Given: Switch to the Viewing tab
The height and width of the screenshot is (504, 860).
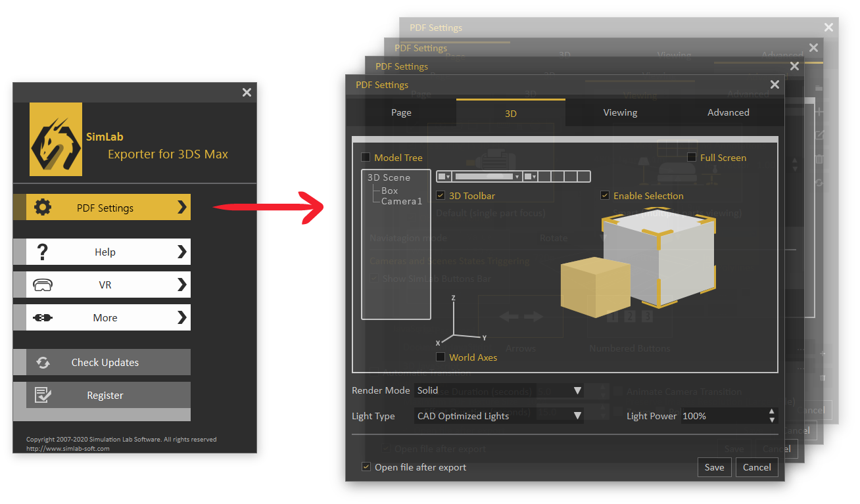Looking at the screenshot, I should [620, 112].
